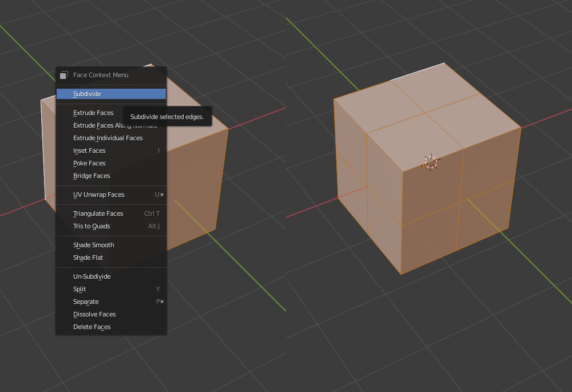Click the 3D cursor on subdivided cube
Screen dimensions: 572x392
point(431,163)
